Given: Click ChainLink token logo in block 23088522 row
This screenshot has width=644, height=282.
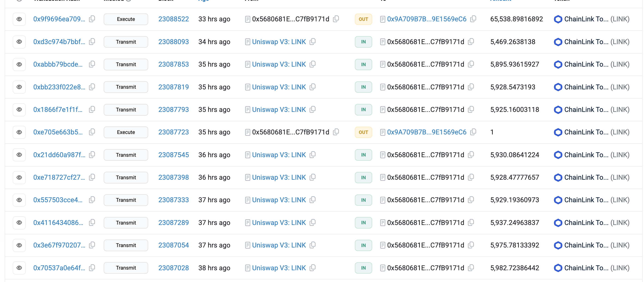Looking at the screenshot, I should click(558, 19).
